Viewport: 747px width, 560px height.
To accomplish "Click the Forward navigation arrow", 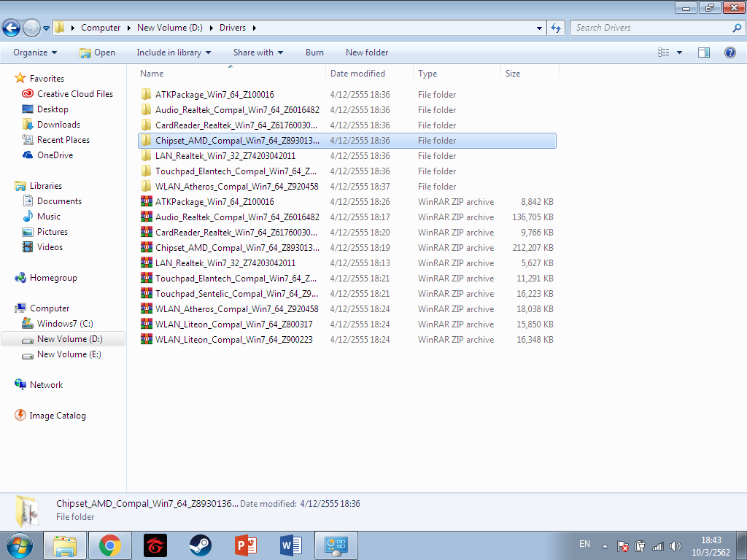I will point(31,28).
